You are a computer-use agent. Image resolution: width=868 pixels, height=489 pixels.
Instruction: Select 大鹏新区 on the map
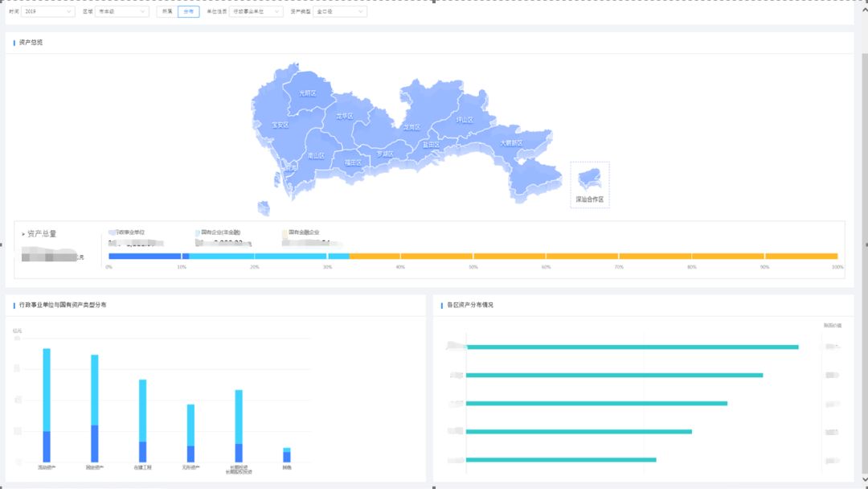(x=511, y=142)
